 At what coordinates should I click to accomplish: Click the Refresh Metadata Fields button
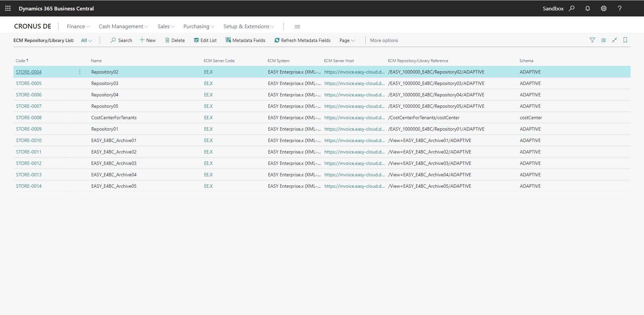pyautogui.click(x=302, y=40)
